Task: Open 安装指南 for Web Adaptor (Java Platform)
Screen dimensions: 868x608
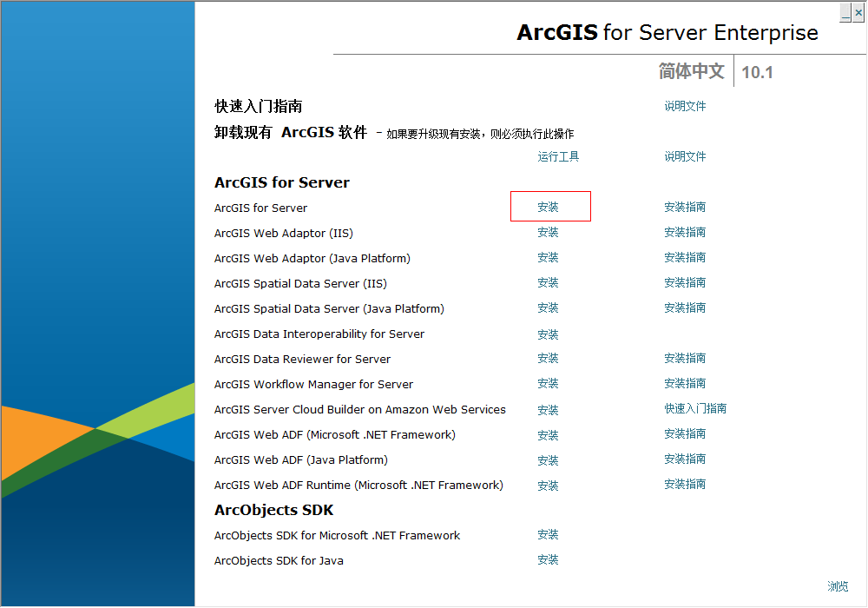Action: click(x=685, y=257)
